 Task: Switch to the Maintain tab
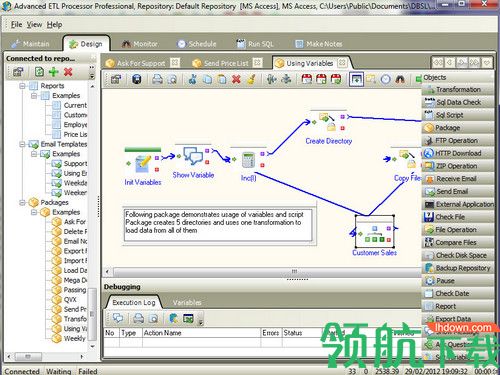point(30,44)
